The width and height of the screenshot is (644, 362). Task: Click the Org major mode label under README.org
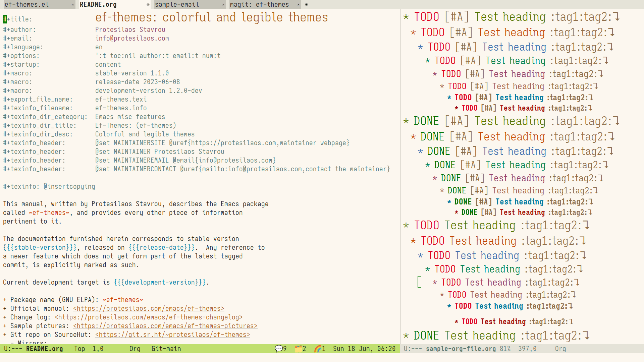pos(135,349)
